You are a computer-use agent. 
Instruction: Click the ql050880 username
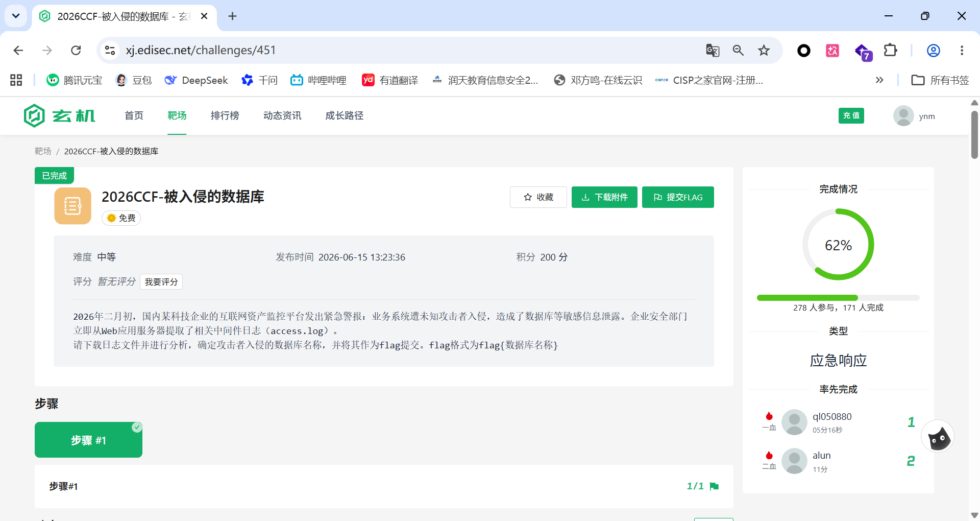832,417
